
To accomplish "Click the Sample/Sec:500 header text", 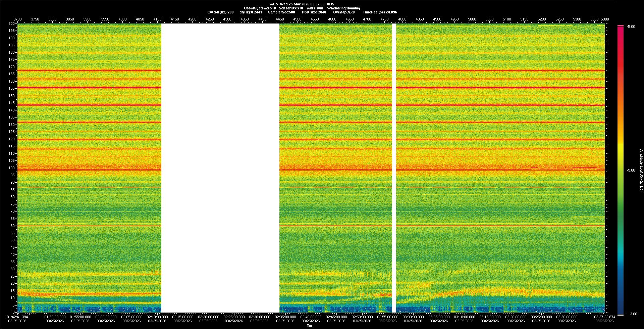I will (x=281, y=12).
